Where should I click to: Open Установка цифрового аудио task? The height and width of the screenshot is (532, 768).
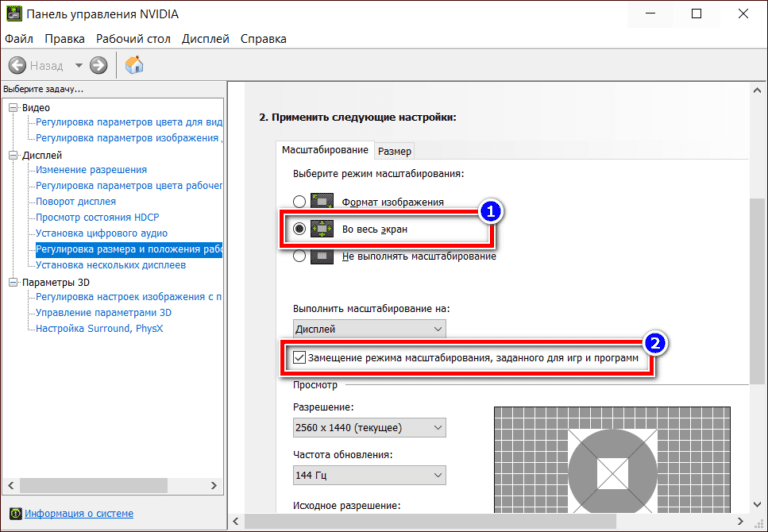(x=101, y=233)
